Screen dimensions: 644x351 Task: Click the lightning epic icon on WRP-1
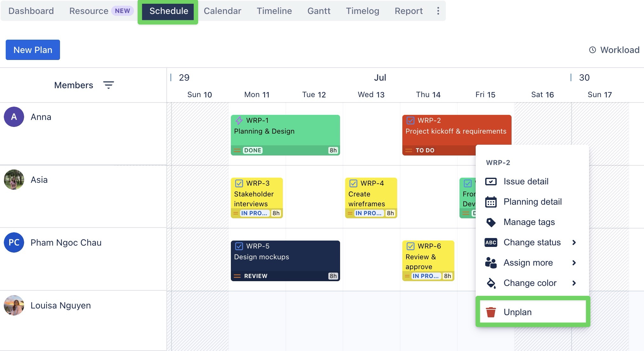239,121
